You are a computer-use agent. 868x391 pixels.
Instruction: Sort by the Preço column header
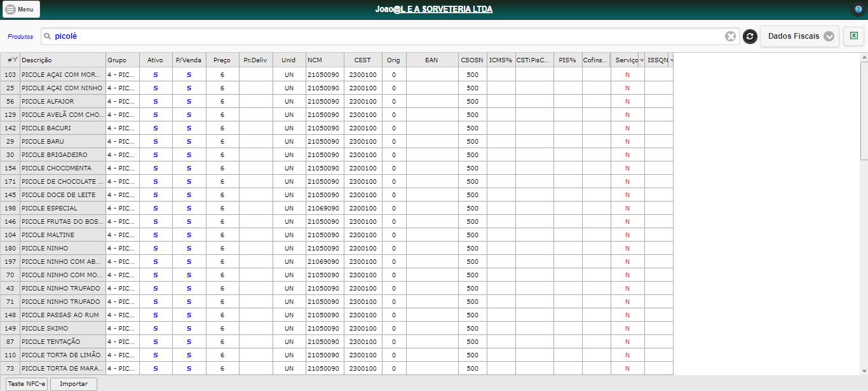(222, 60)
